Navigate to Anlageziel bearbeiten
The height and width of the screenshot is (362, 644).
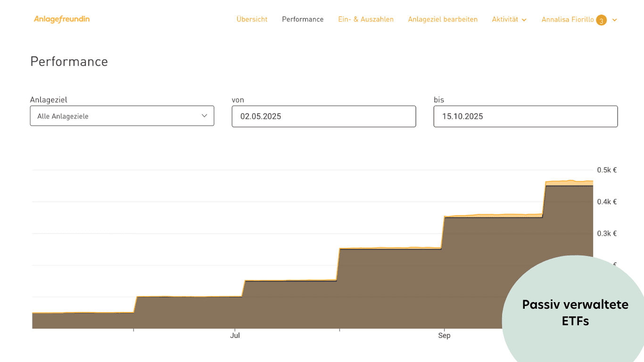click(443, 19)
